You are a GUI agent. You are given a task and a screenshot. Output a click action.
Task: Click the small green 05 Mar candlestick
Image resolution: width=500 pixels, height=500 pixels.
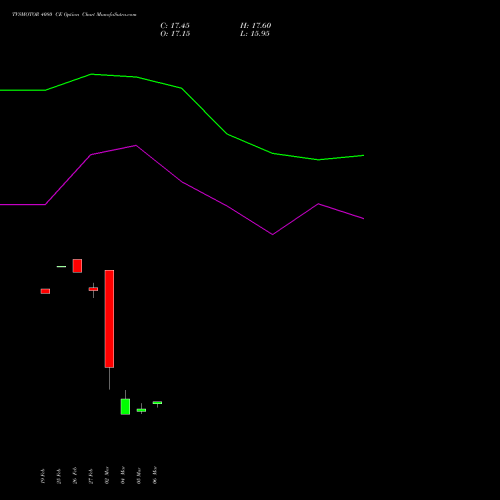(141, 410)
